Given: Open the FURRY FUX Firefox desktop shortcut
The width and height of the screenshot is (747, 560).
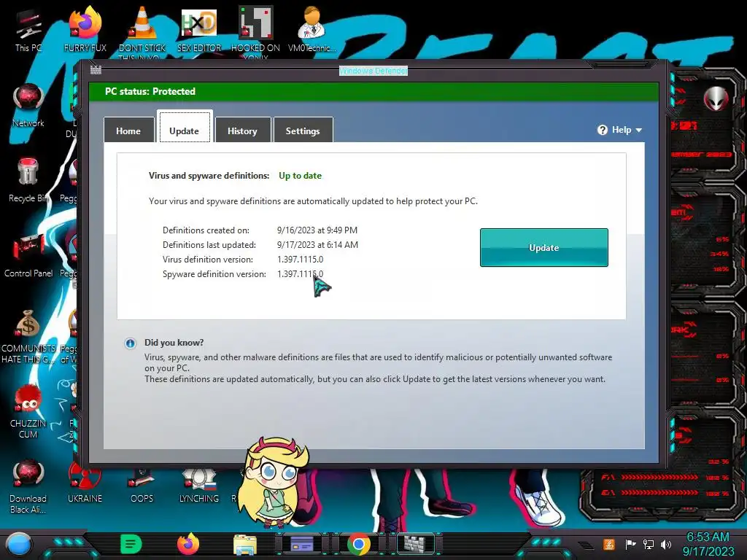Looking at the screenshot, I should coord(85,29).
